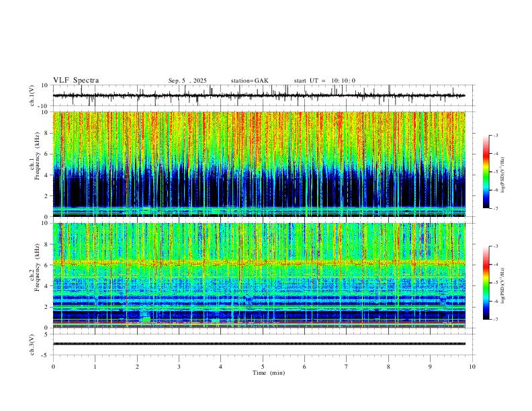
Task: Click the time axis tick label "10"
Action: coord(472,367)
